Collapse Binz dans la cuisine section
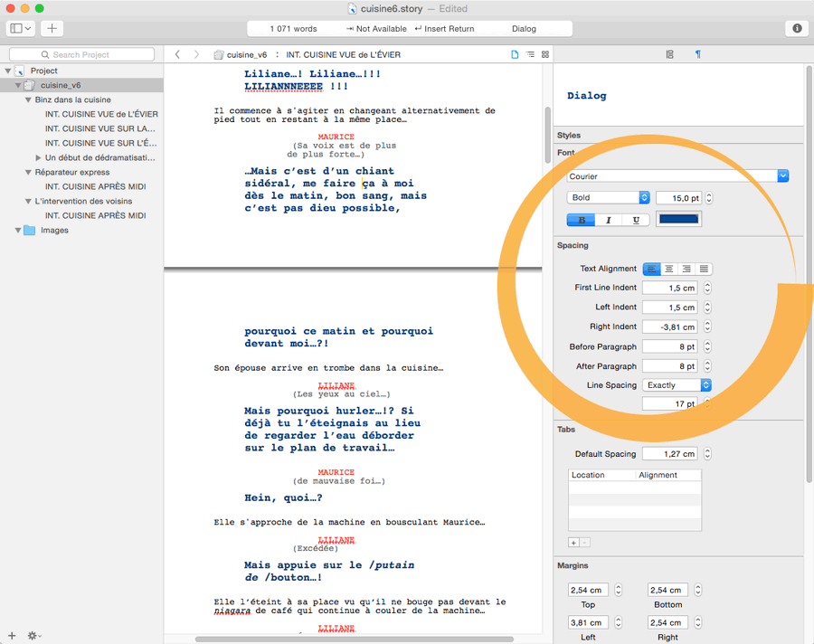The width and height of the screenshot is (814, 644). click(28, 99)
